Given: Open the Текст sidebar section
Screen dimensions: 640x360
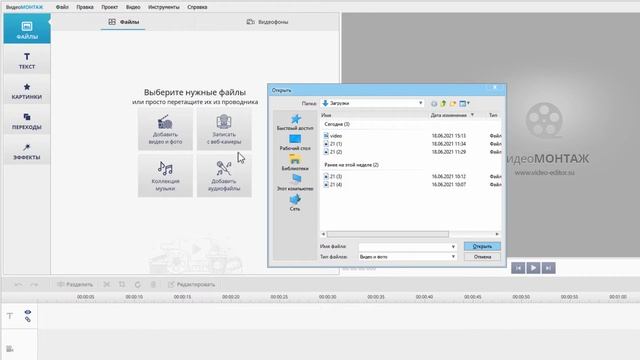Looking at the screenshot, I should point(27,60).
